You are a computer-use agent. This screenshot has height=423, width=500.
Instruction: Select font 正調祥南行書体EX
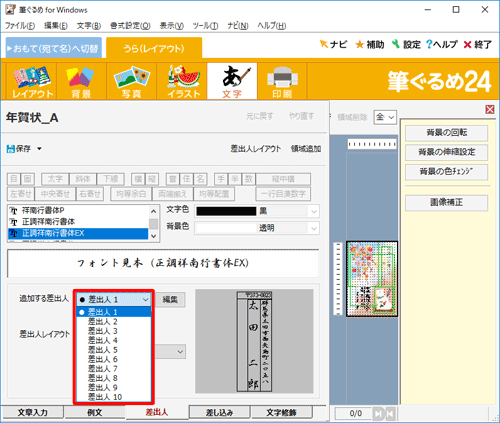pos(78,233)
